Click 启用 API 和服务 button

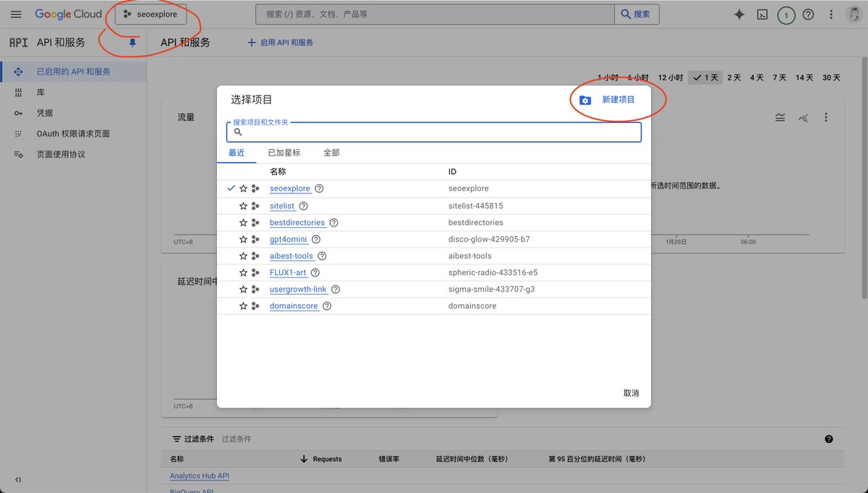281,43
